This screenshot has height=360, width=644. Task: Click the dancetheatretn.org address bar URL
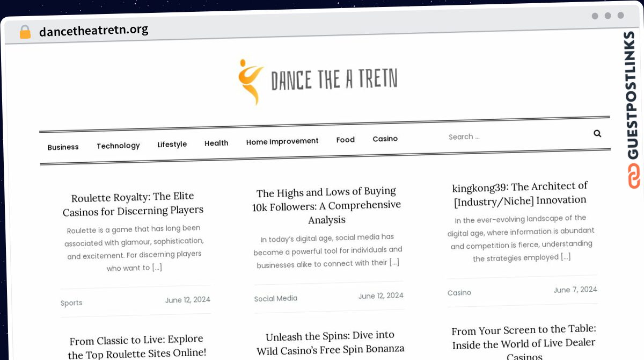pos(93,31)
